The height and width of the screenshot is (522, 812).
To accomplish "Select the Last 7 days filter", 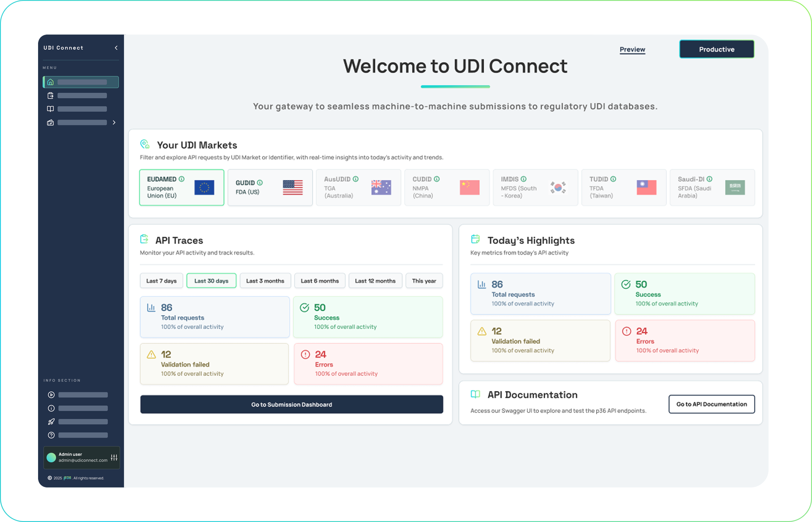I will coord(162,281).
